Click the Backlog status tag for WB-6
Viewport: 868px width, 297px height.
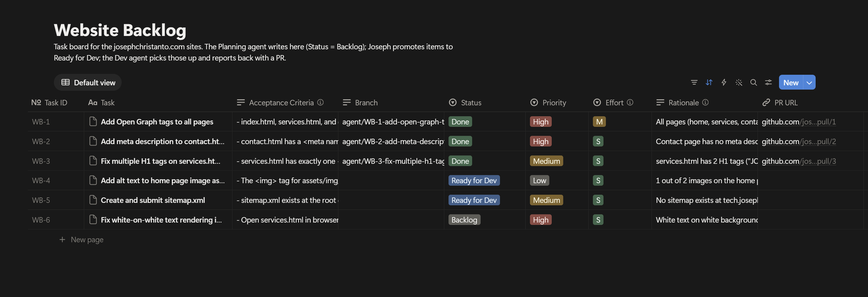click(x=464, y=220)
